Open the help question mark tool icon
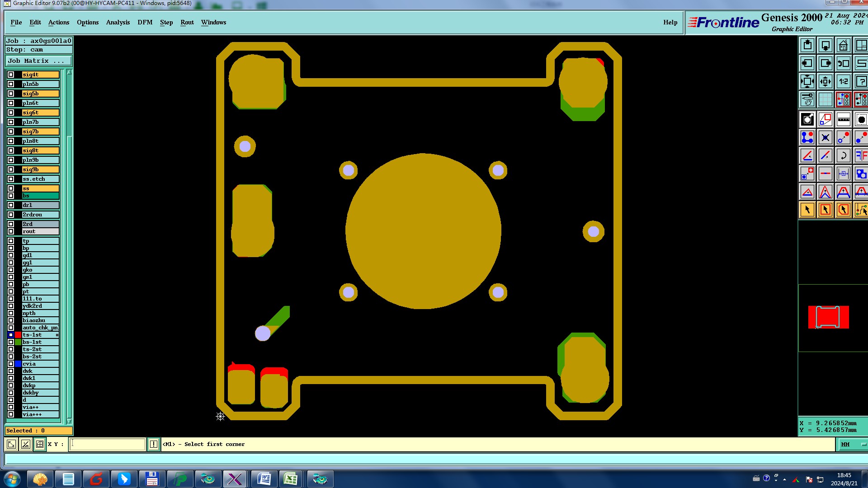This screenshot has height=488, width=868. click(x=861, y=81)
